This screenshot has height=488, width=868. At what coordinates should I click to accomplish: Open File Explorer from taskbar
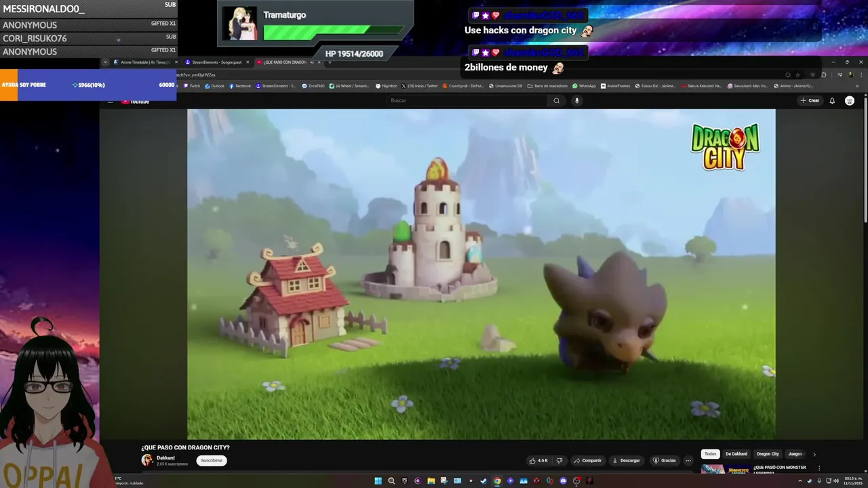(x=431, y=481)
